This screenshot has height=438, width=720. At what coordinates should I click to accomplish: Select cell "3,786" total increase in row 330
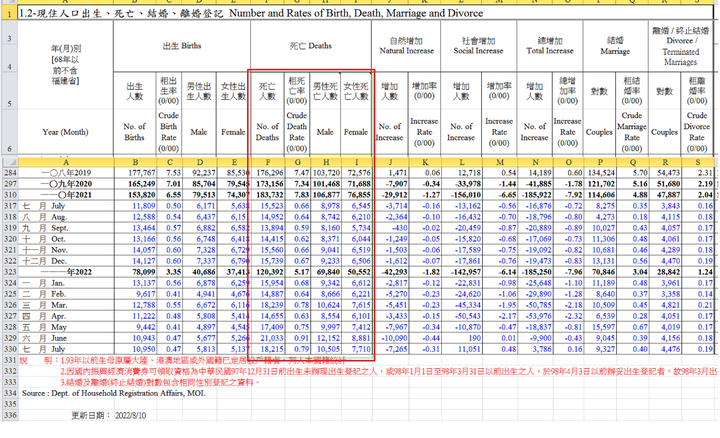534,349
